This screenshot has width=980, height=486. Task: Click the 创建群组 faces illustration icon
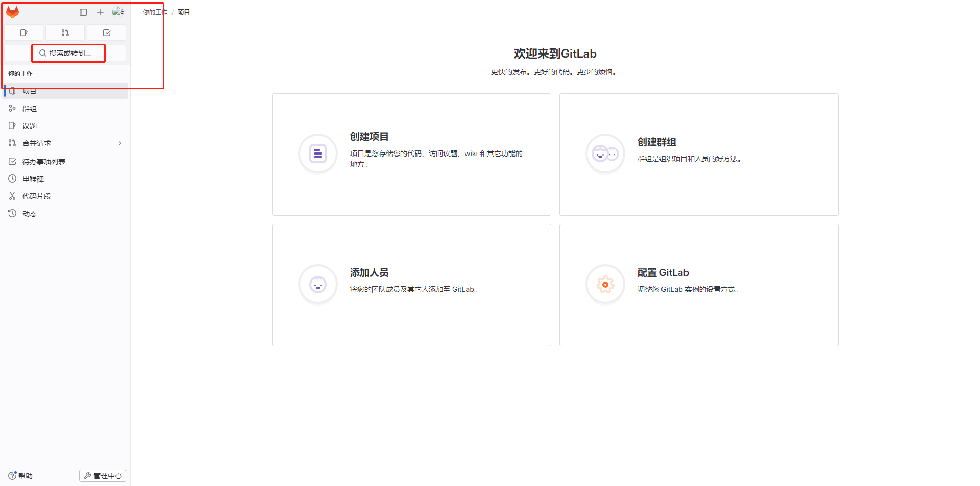(605, 154)
